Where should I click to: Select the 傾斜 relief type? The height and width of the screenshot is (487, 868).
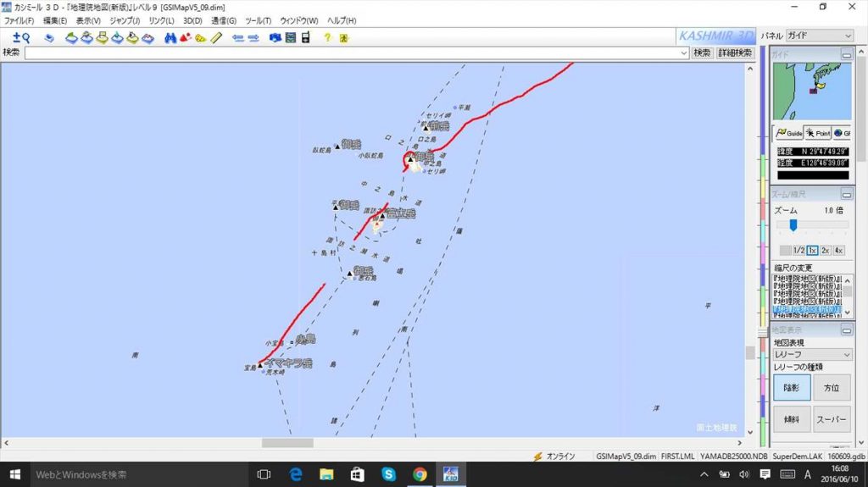(792, 419)
